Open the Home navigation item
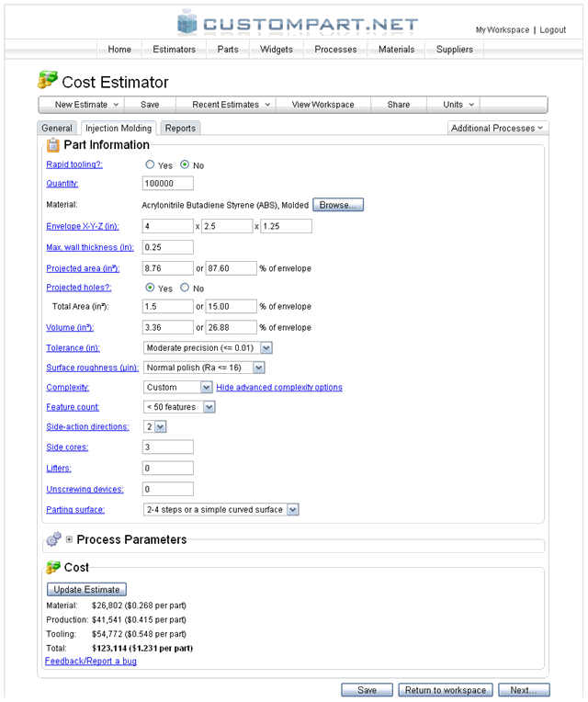This screenshot has width=588, height=702. point(119,50)
